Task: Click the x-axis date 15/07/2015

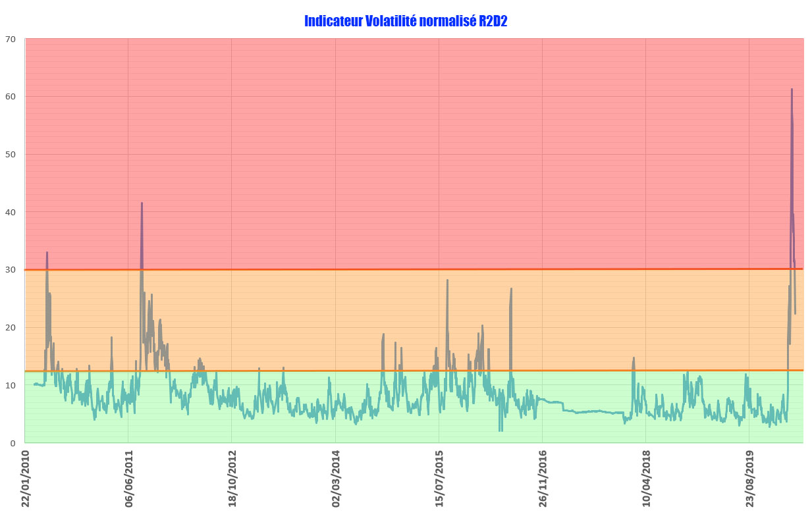Action: pos(441,479)
